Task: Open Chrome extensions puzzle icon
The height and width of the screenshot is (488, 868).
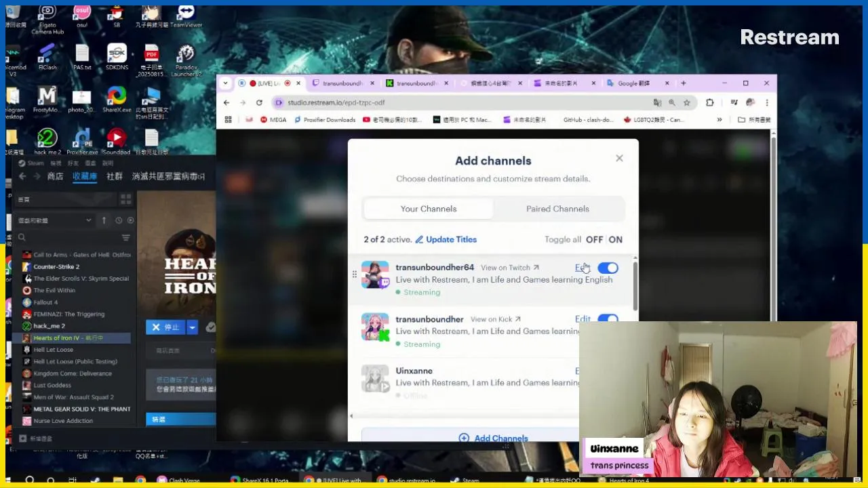Action: tap(709, 102)
